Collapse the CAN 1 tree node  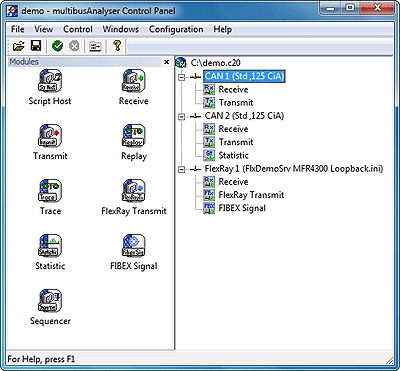coord(181,77)
